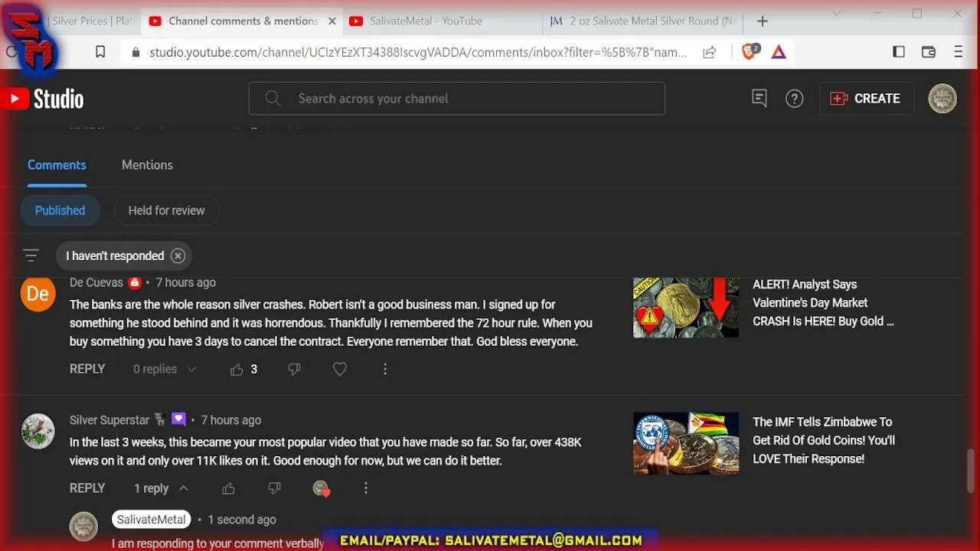Image resolution: width=980 pixels, height=551 pixels.
Task: Click the Brave Rewards triangle icon
Action: click(779, 52)
